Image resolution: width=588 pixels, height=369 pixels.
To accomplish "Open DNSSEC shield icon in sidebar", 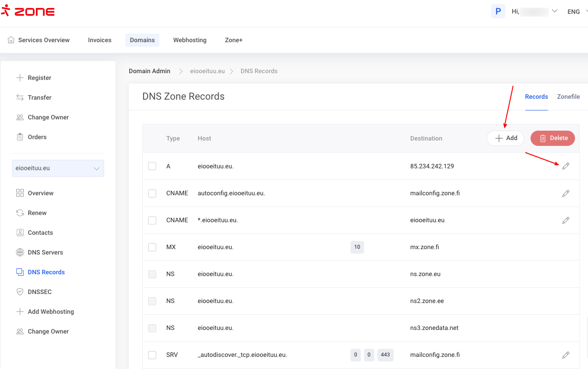I will pyautogui.click(x=20, y=292).
